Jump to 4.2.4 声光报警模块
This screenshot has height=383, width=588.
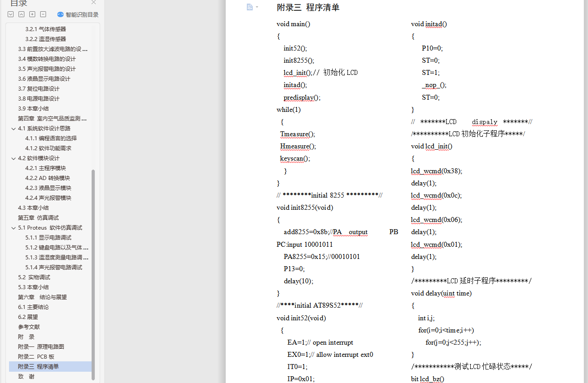(48, 198)
